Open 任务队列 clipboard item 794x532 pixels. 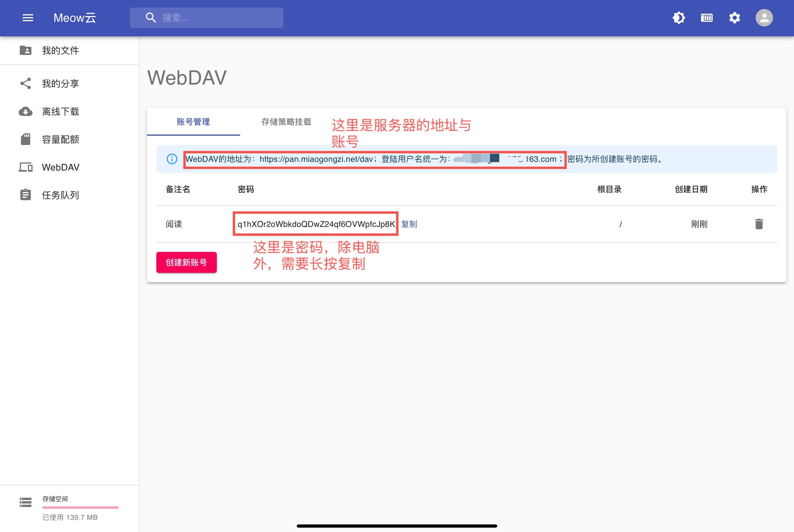click(x=60, y=195)
